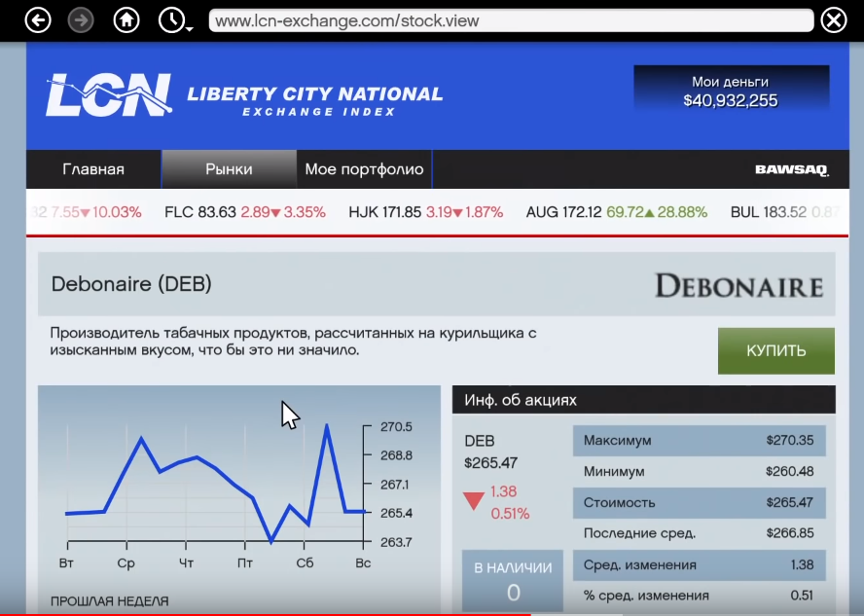Screen dimensions: 864x616
Task: Open the Главная tab
Action: 93,169
